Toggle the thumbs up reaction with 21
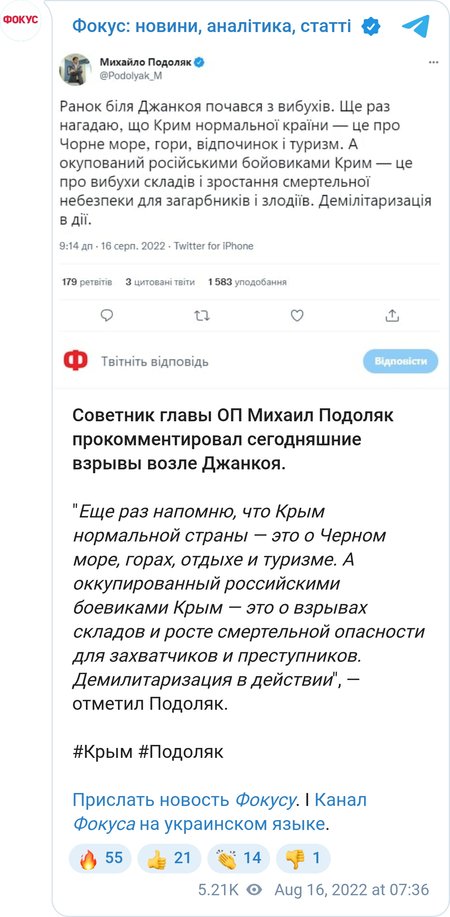Viewport: 450px width, 917px height. pyautogui.click(x=169, y=858)
